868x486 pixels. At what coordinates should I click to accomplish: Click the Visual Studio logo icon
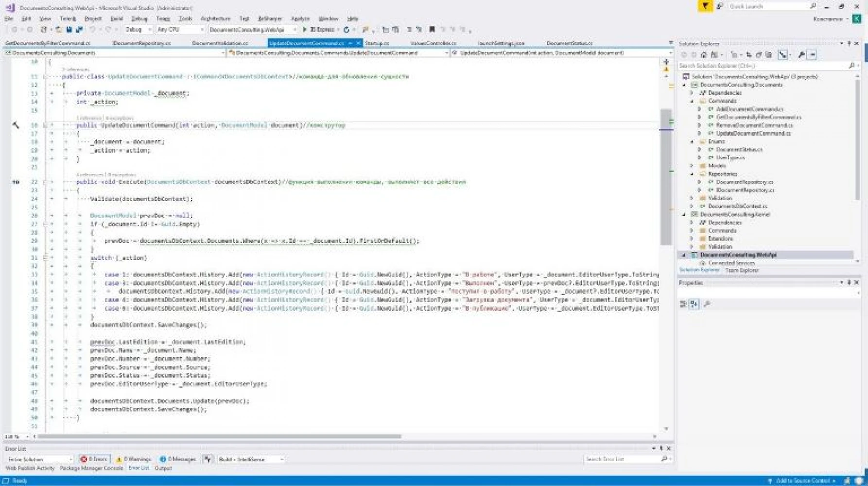(x=10, y=8)
